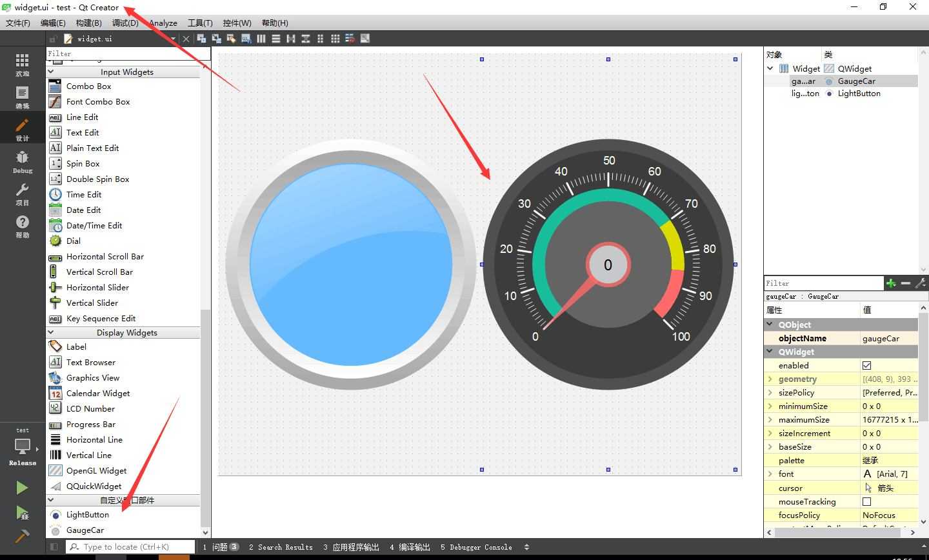929x560 pixels.
Task: Open the 构建(B) menu
Action: click(x=88, y=23)
